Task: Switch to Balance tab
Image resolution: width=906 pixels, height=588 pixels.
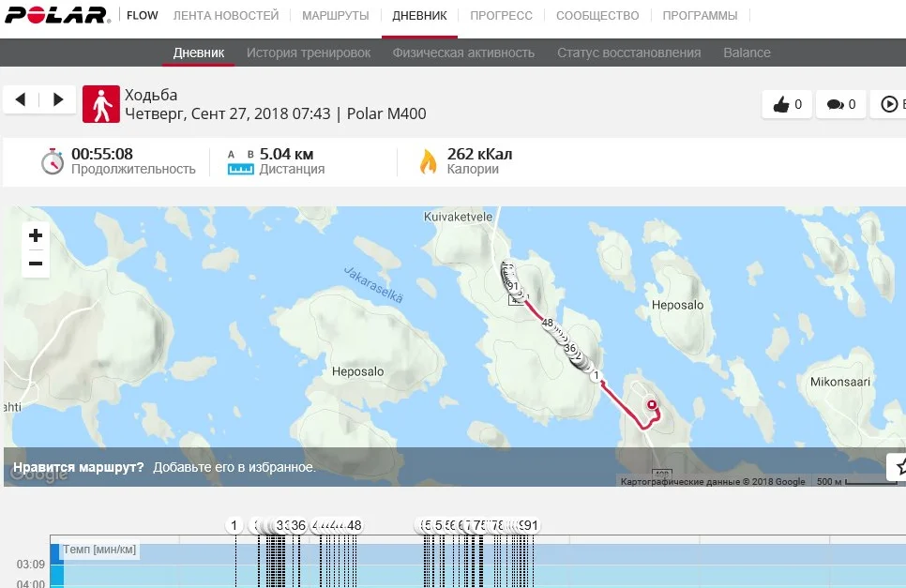Action: [747, 53]
